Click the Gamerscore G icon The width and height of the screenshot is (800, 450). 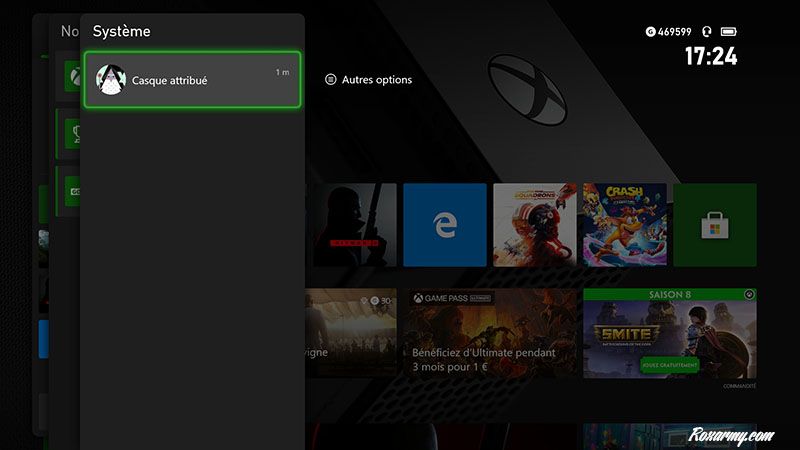click(x=651, y=32)
